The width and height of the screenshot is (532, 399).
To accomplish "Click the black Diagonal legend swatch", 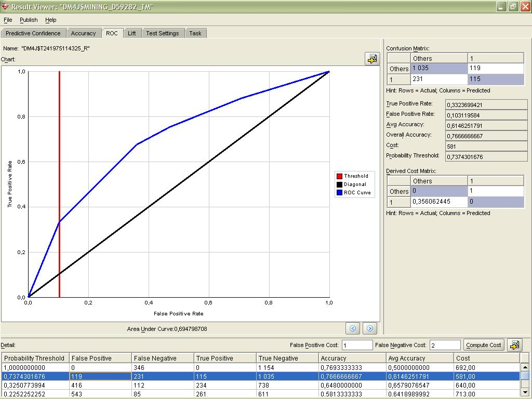I will pos(339,184).
